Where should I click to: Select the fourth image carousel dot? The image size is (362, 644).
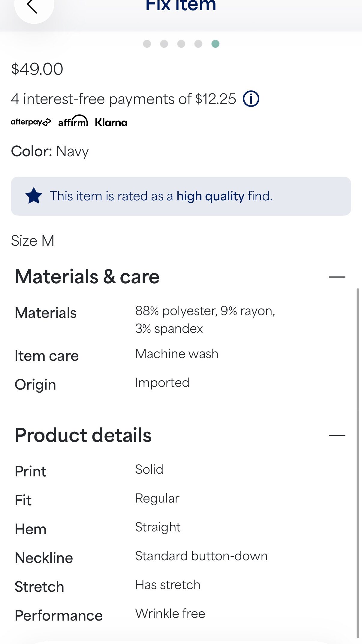tap(198, 44)
